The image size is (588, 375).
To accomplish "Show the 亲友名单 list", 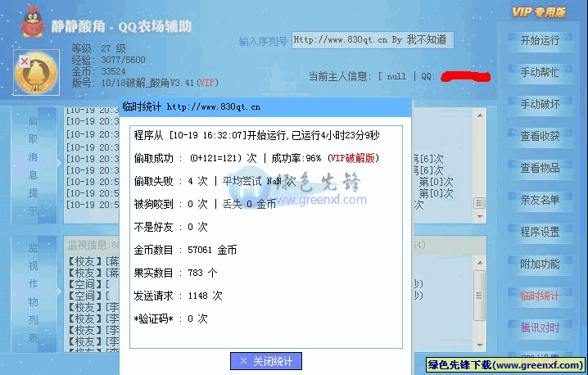I will point(540,200).
